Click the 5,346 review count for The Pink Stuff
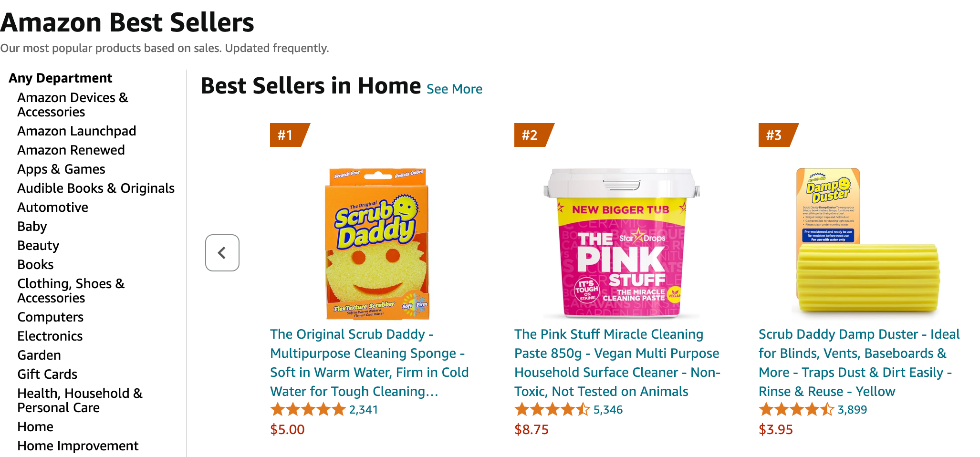 (x=607, y=409)
